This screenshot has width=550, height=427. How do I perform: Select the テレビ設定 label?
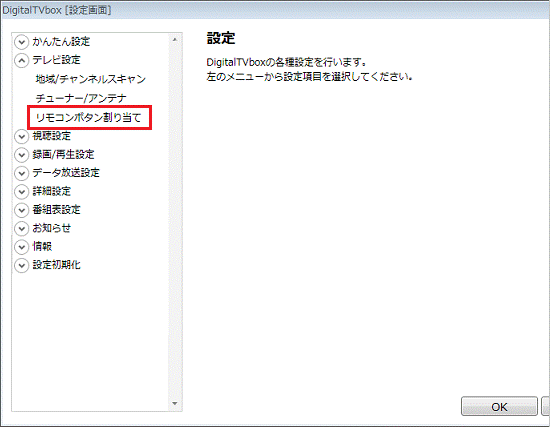[x=56, y=60]
